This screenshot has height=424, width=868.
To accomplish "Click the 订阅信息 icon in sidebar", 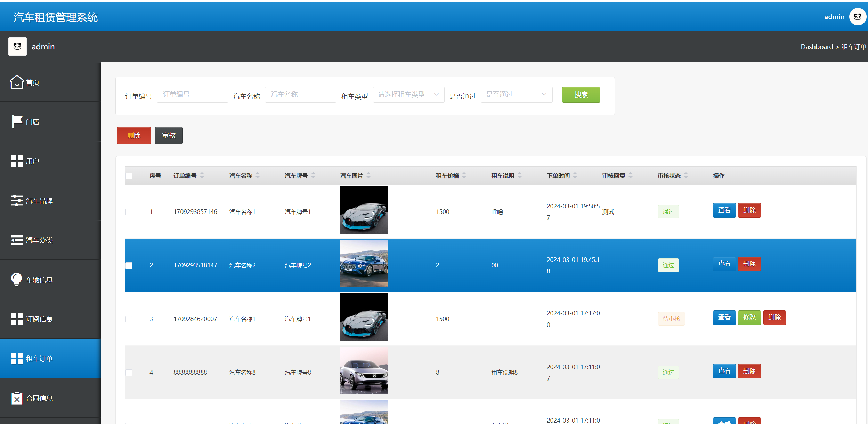I will pos(17,319).
